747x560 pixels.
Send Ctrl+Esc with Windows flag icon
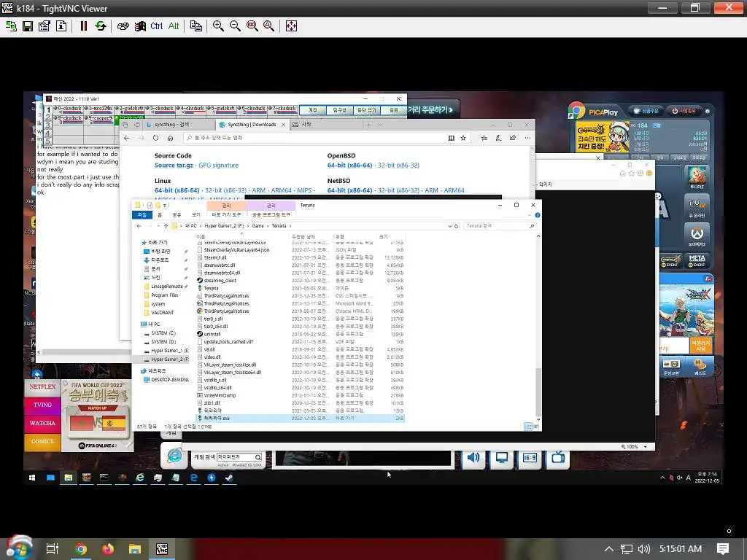click(140, 26)
